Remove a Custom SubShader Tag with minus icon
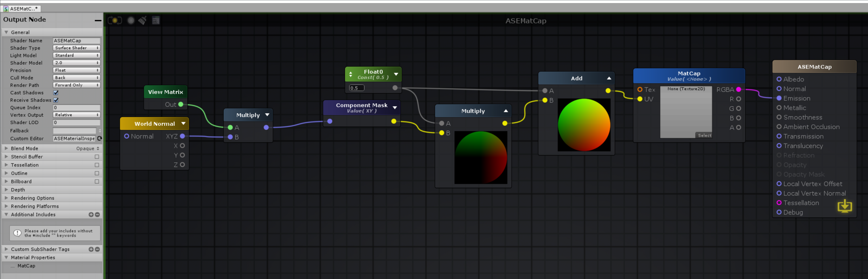The height and width of the screenshot is (279, 868). coord(97,249)
